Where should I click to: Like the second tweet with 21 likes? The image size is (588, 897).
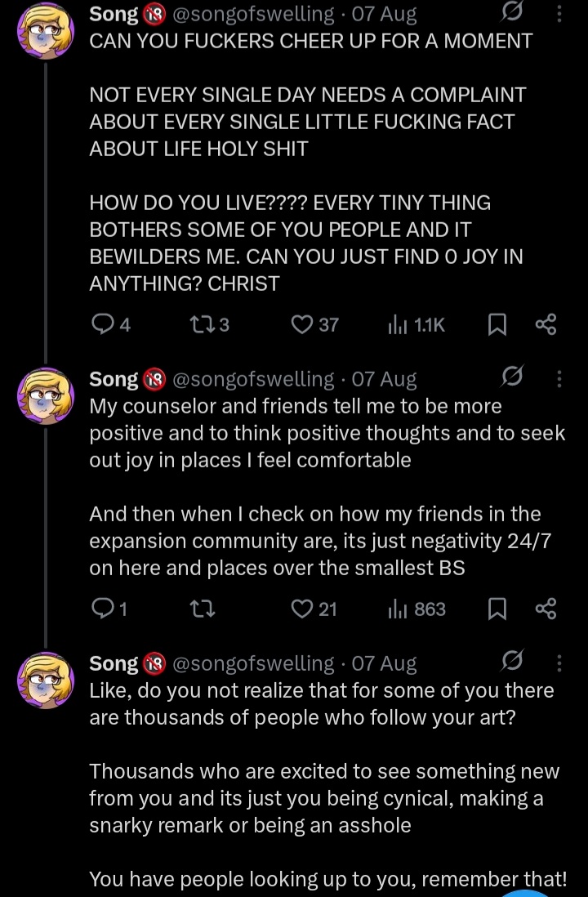tap(303, 609)
